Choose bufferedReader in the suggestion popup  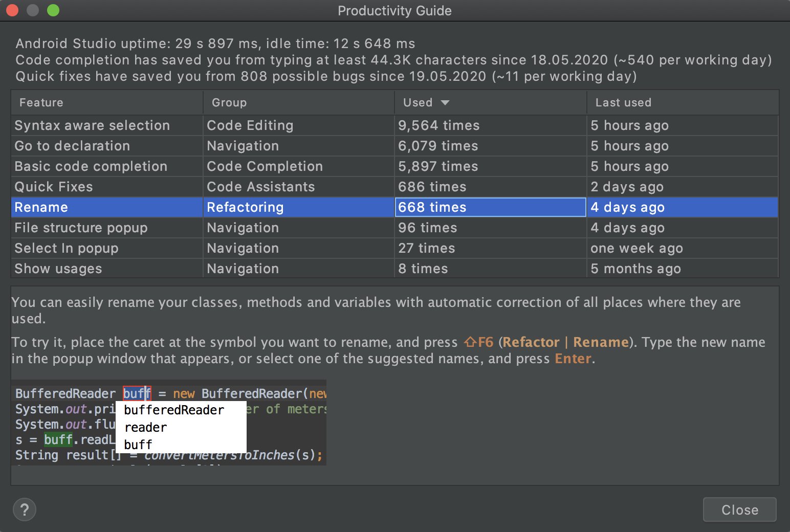(x=174, y=410)
